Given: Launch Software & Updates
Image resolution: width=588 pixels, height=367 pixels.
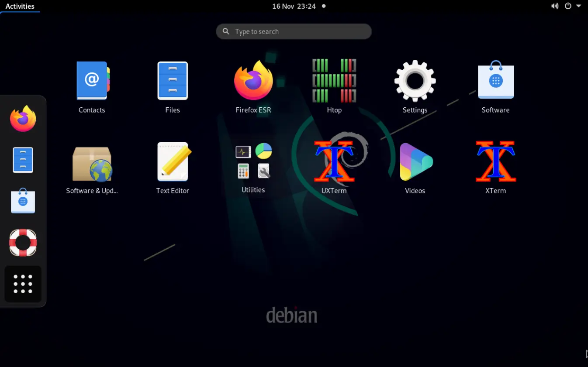Looking at the screenshot, I should (92, 161).
